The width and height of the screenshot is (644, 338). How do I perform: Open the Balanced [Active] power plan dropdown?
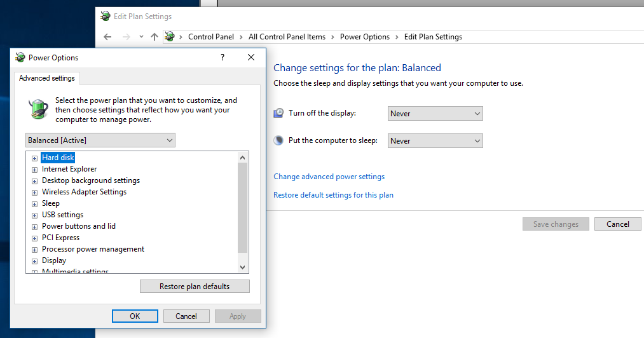click(x=100, y=140)
